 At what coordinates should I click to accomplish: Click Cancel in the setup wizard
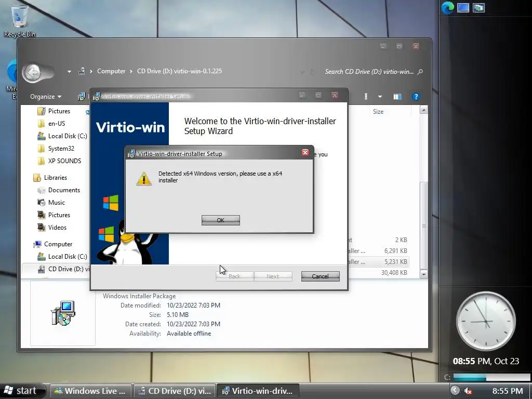click(320, 276)
